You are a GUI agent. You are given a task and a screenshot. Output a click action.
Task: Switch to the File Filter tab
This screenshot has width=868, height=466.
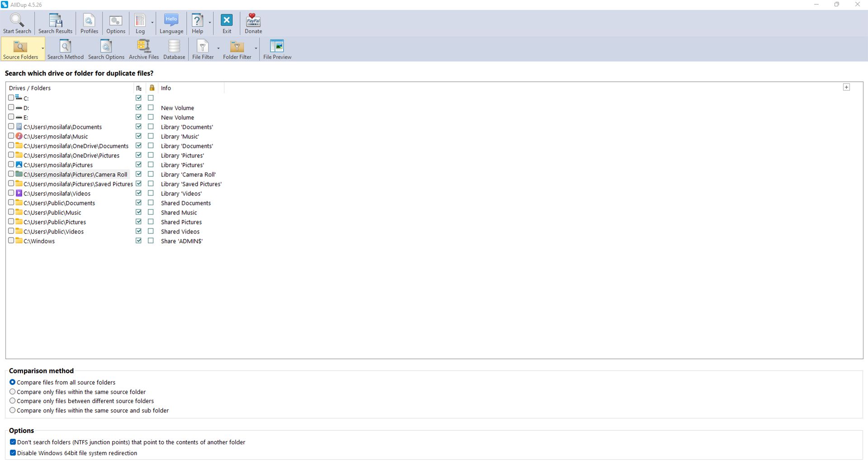click(203, 49)
